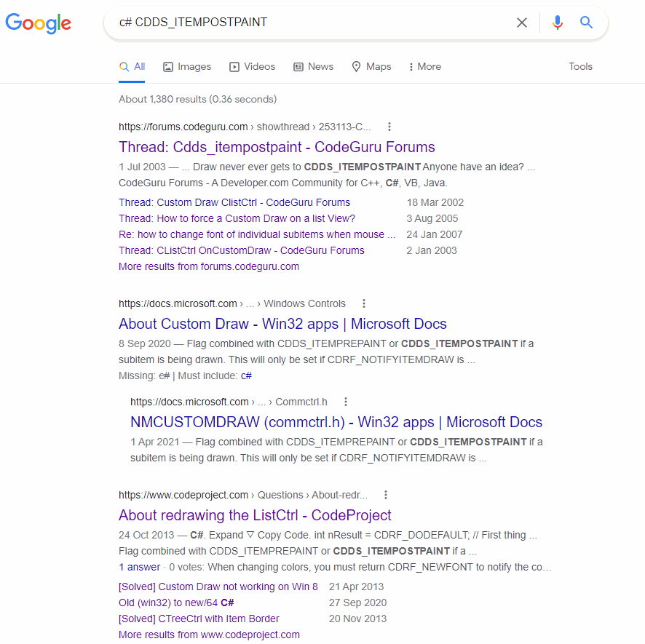Image resolution: width=645 pixels, height=644 pixels.
Task: Open the search Tools options
Action: pos(580,66)
